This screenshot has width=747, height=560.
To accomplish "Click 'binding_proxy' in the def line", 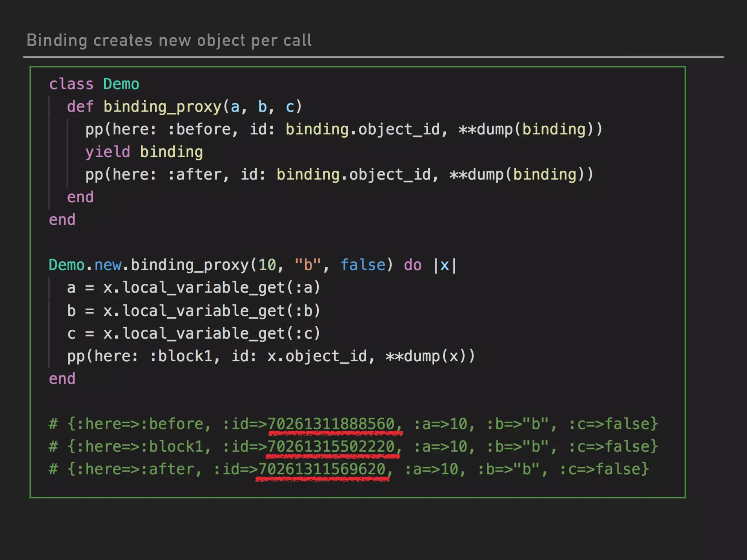I will click(x=162, y=107).
